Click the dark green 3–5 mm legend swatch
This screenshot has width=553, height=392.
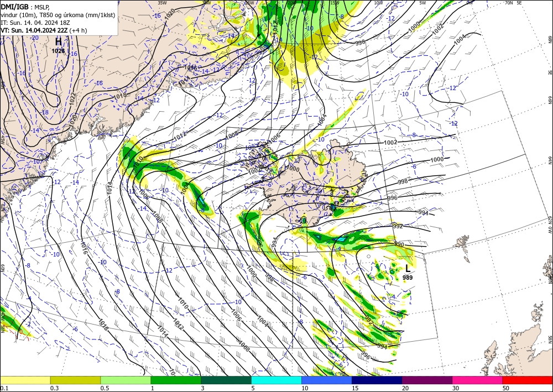226,380
